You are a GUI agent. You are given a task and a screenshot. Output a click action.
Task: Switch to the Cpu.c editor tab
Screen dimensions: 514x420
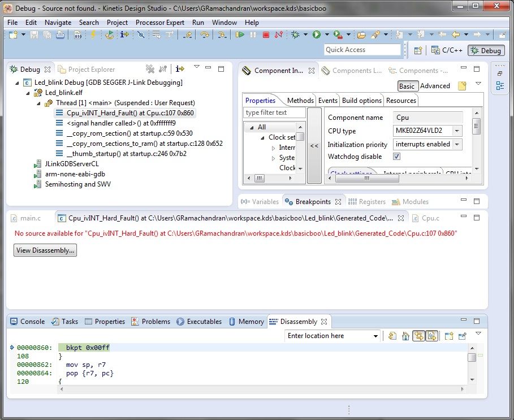[426, 218]
